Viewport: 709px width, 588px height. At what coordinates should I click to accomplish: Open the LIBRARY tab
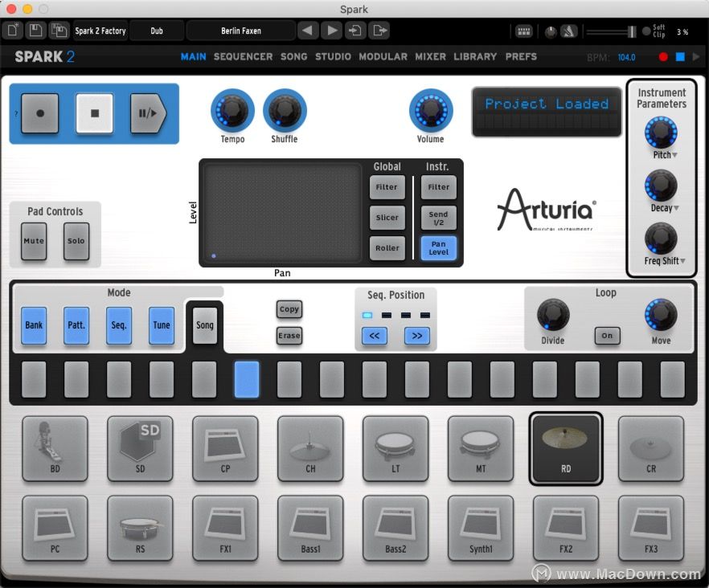475,56
